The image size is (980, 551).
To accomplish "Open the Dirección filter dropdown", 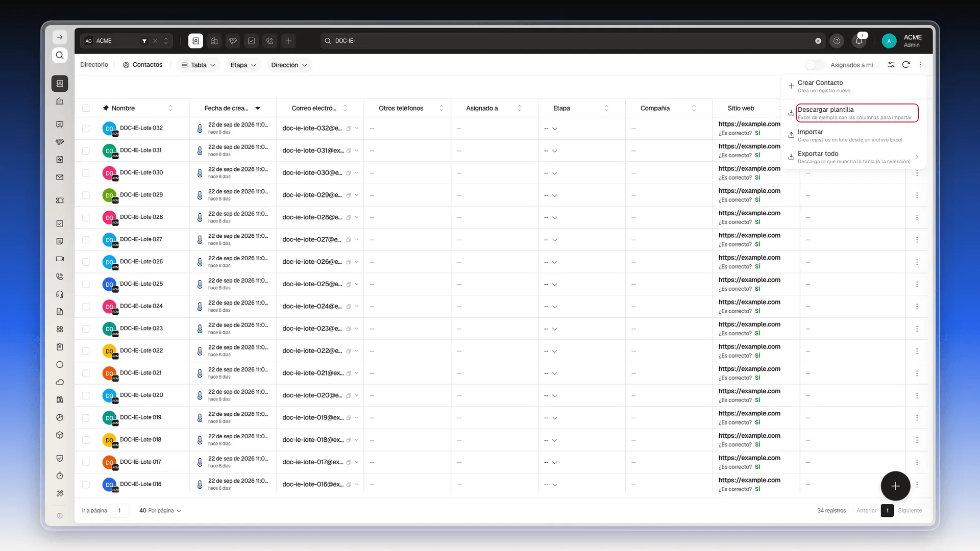I will coord(289,65).
